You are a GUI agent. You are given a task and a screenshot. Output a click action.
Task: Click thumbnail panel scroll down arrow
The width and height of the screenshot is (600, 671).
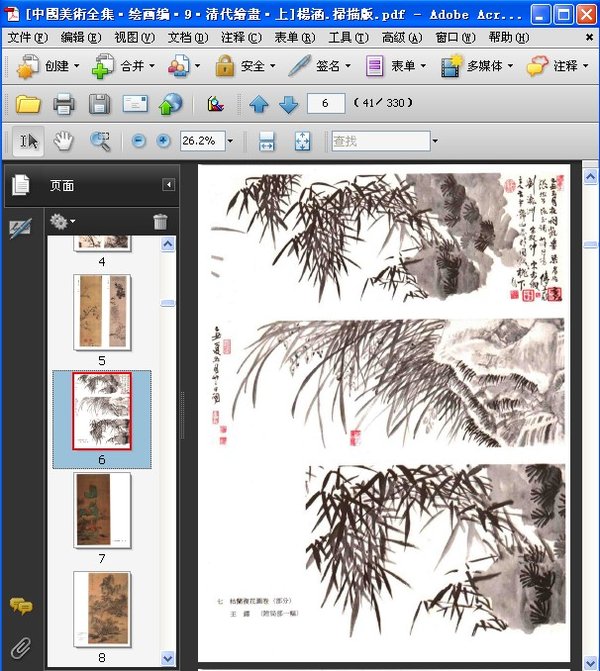coord(168,658)
